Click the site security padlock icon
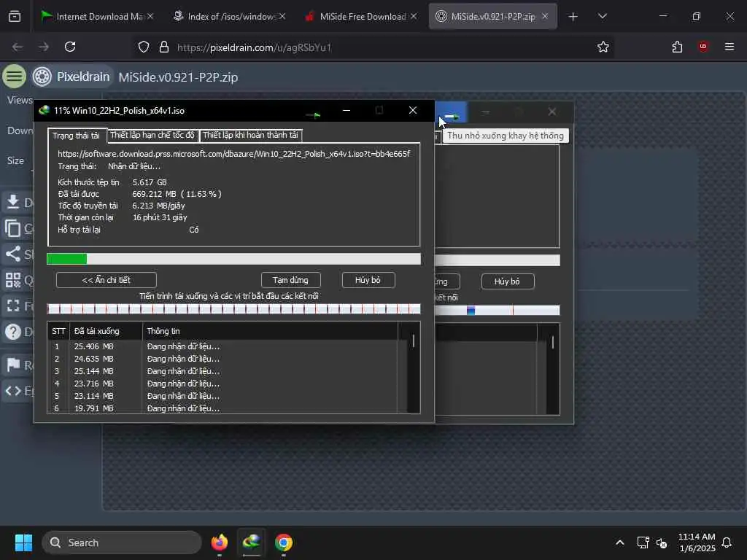747x560 pixels. coord(164,47)
